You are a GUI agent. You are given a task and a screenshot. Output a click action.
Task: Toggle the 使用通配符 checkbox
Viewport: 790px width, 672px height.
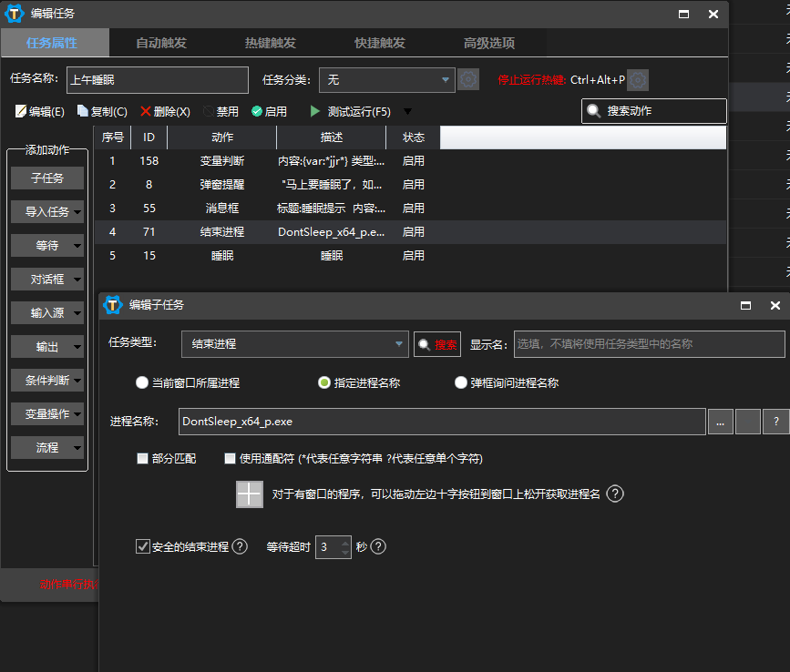tap(230, 459)
